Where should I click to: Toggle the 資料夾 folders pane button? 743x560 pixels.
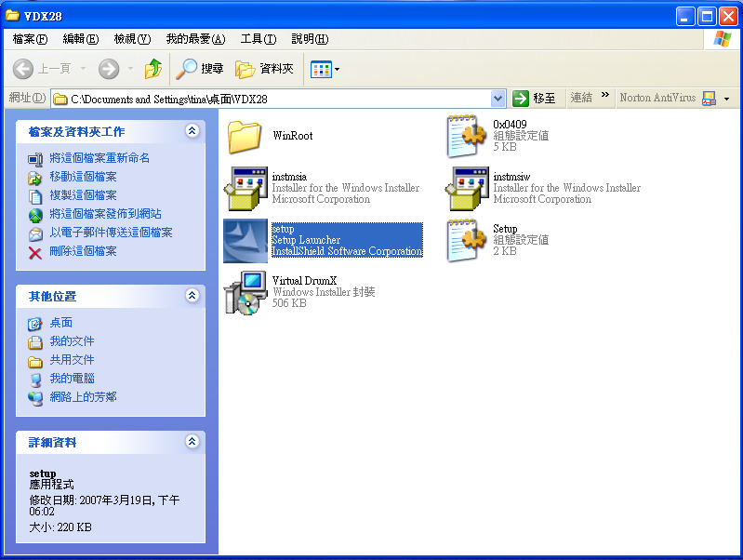pyautogui.click(x=264, y=69)
